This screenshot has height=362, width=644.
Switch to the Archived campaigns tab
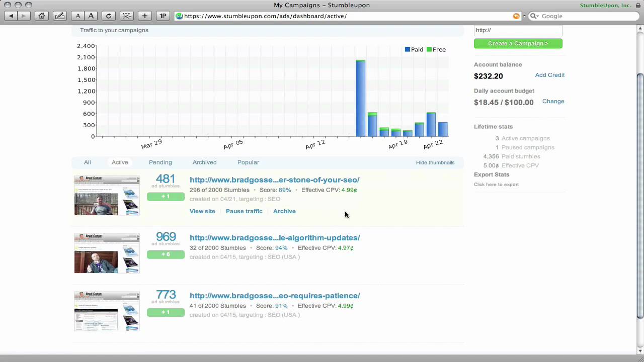coord(204,162)
